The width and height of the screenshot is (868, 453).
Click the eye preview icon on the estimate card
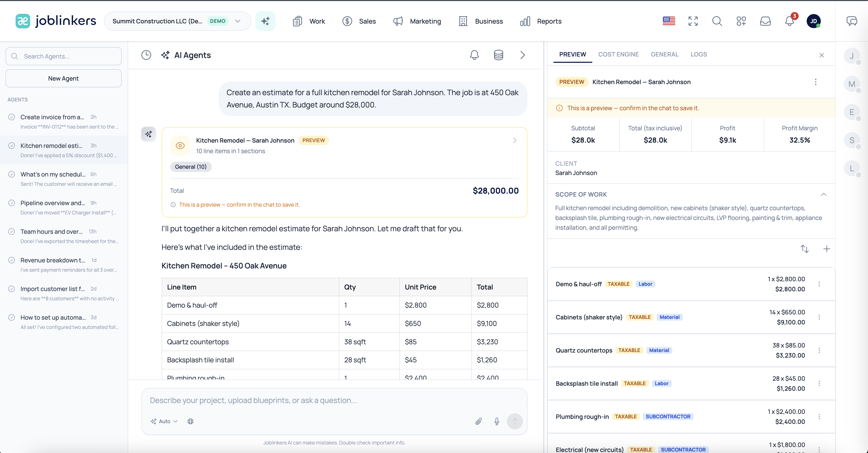click(180, 146)
